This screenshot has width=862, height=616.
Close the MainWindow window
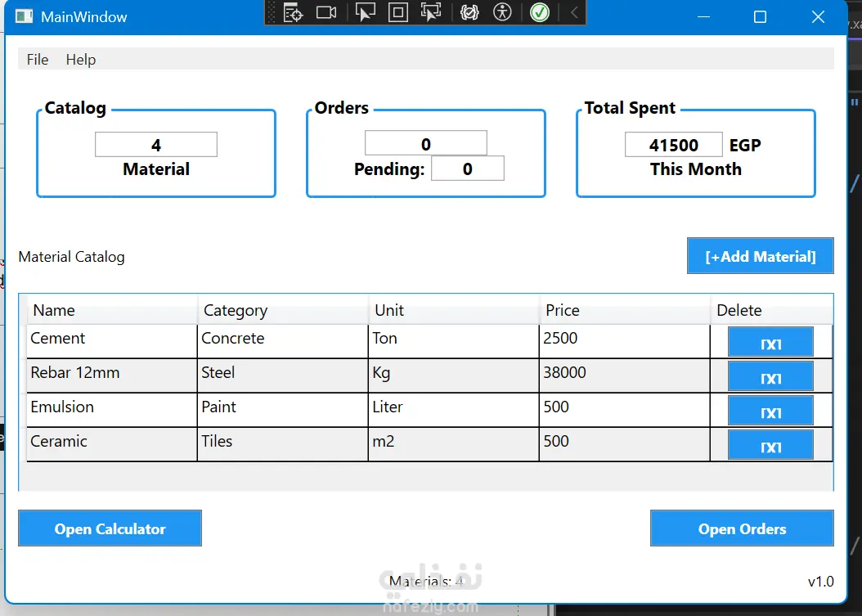coord(818,16)
